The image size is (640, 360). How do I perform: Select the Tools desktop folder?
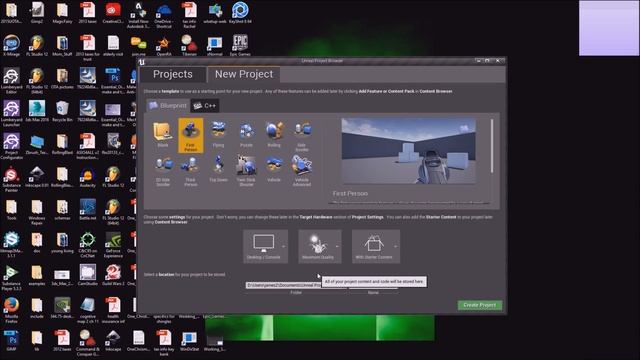(x=11, y=209)
